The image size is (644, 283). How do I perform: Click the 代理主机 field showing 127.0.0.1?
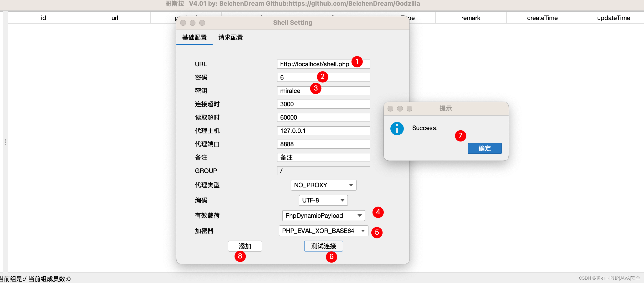(323, 131)
